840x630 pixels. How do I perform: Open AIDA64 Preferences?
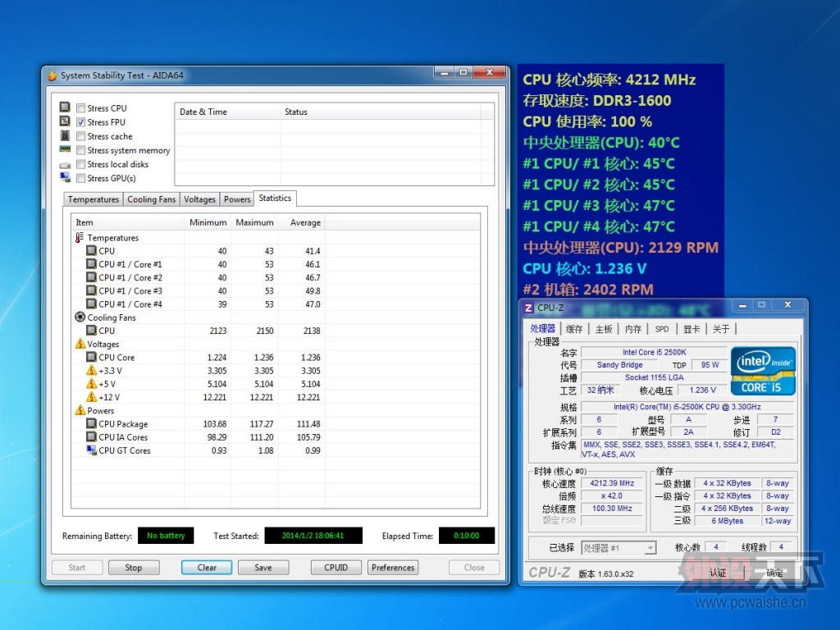pos(393,568)
